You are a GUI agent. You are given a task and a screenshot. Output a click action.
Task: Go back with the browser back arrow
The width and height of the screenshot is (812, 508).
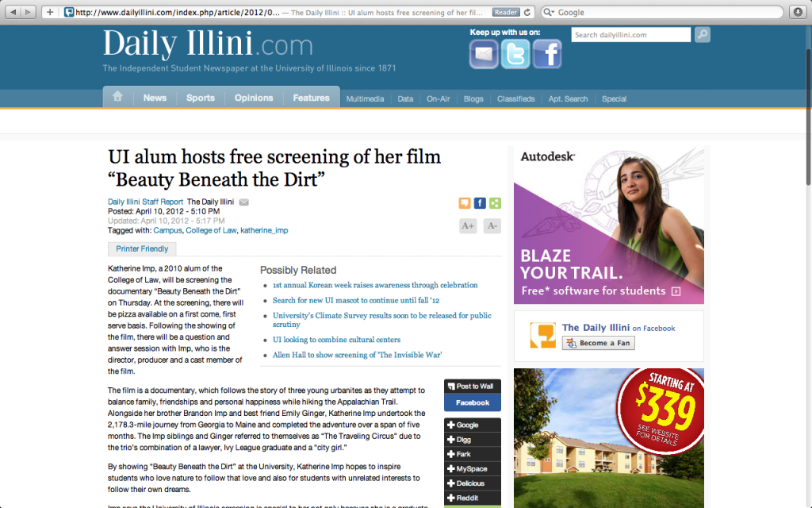coord(13,12)
